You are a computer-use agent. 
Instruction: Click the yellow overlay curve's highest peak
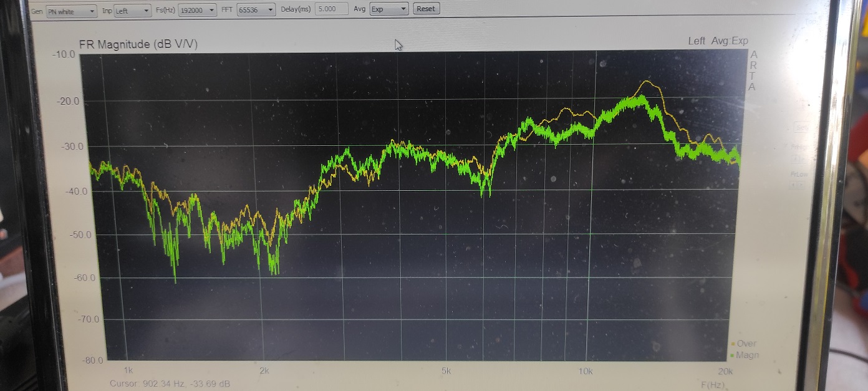click(647, 81)
